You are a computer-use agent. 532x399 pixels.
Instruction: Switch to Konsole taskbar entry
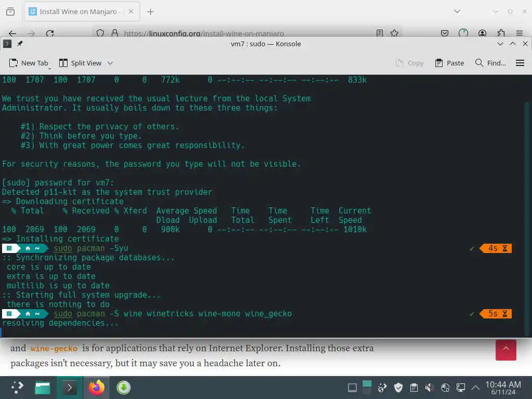click(x=70, y=388)
